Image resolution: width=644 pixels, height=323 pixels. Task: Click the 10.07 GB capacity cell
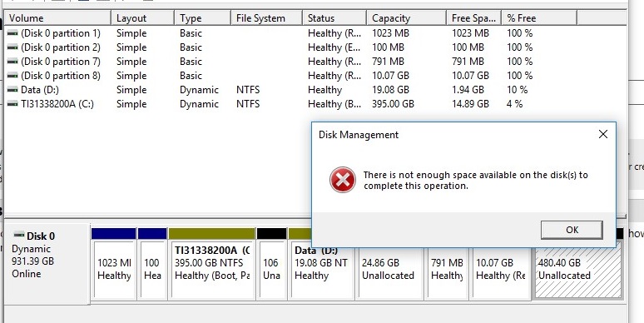[x=390, y=76]
